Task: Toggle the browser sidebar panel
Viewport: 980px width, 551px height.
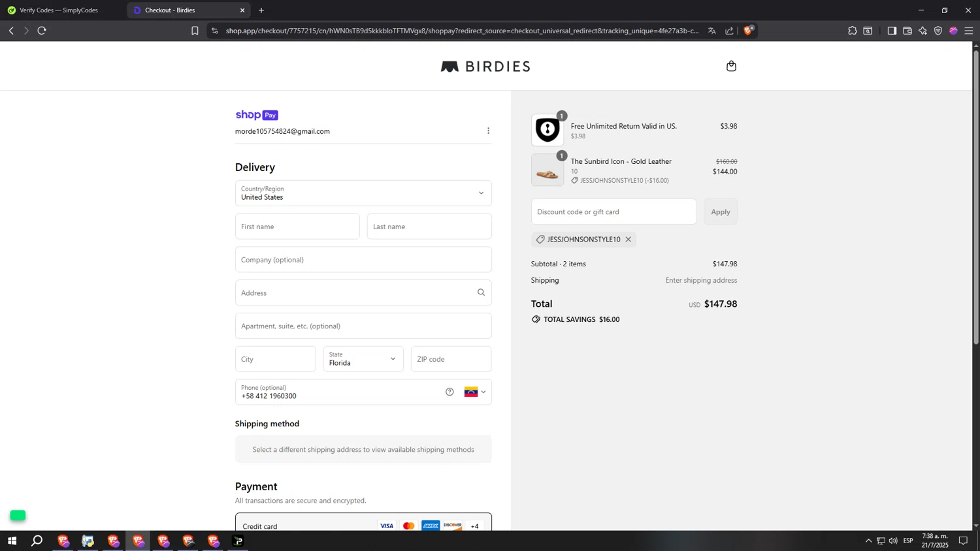Action: (x=892, y=31)
